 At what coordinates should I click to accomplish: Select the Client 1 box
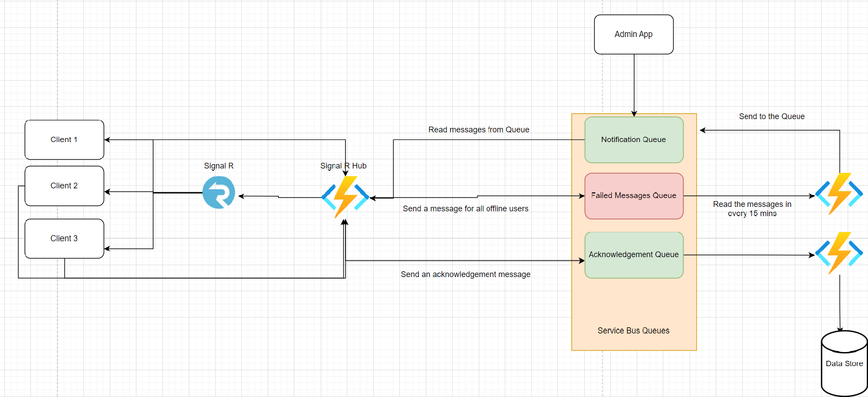coord(64,140)
